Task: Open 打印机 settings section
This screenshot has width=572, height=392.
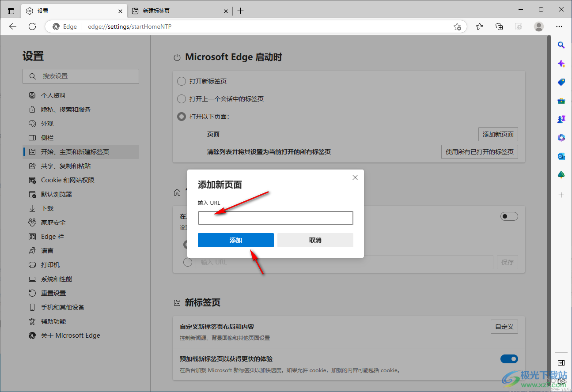Action: (81, 265)
